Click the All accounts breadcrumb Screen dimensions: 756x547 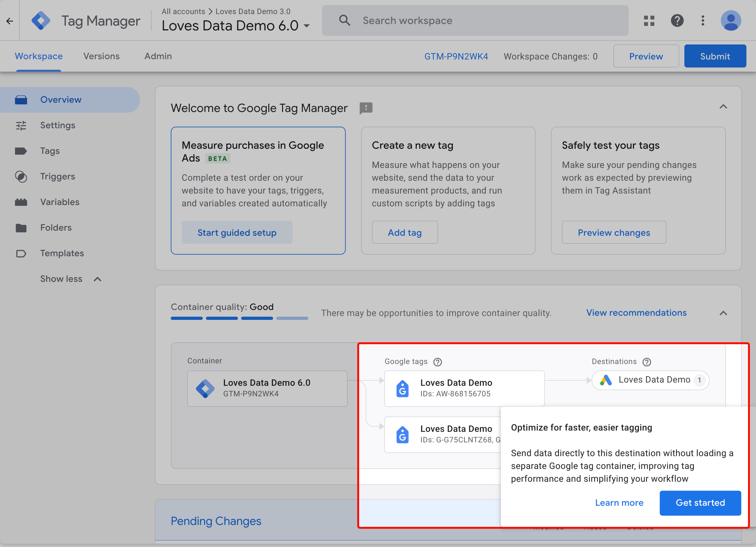click(x=183, y=11)
